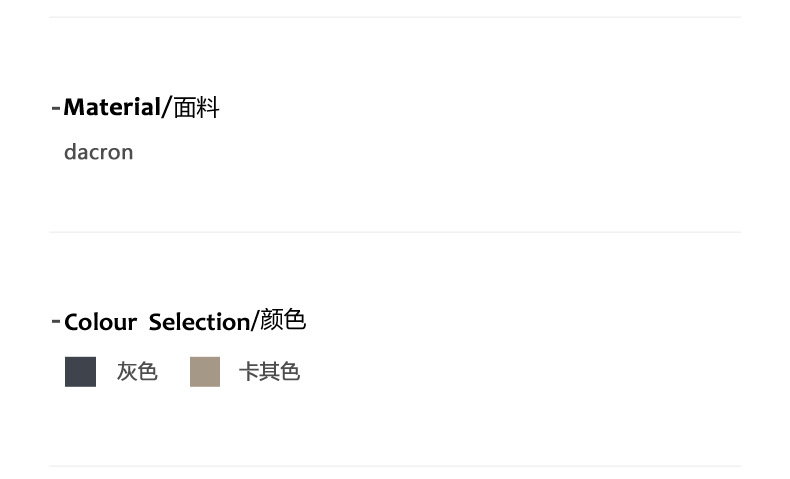Click the 颜色 text in heading
Viewport: 790px width, 479px height.
click(x=283, y=320)
